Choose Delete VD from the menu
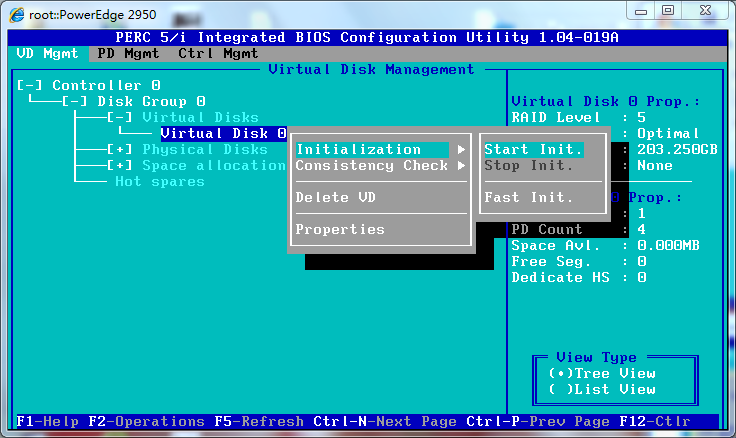 (336, 197)
